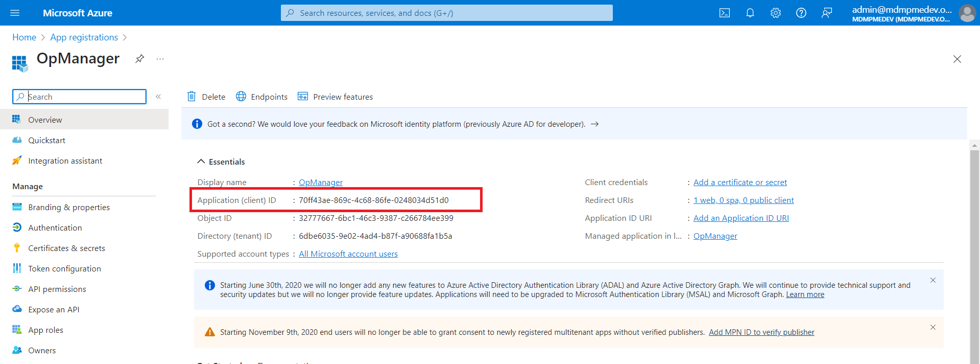Open the feedback icon in header
980x364 pixels.
[x=826, y=13]
